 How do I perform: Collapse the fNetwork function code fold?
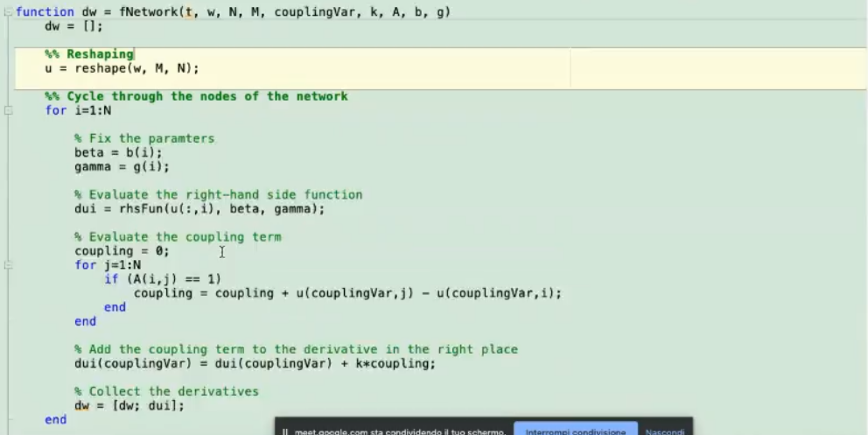point(8,12)
